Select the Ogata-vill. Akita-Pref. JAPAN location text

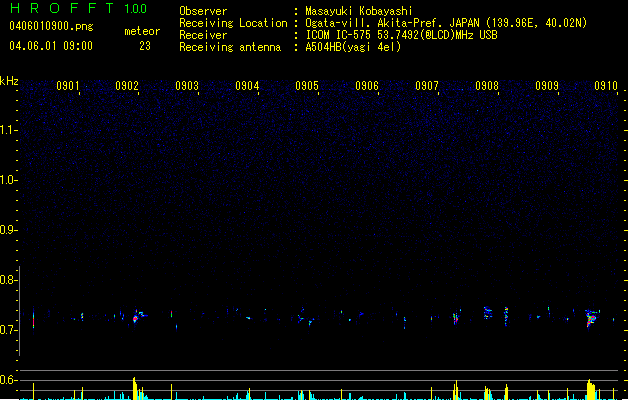[446, 23]
